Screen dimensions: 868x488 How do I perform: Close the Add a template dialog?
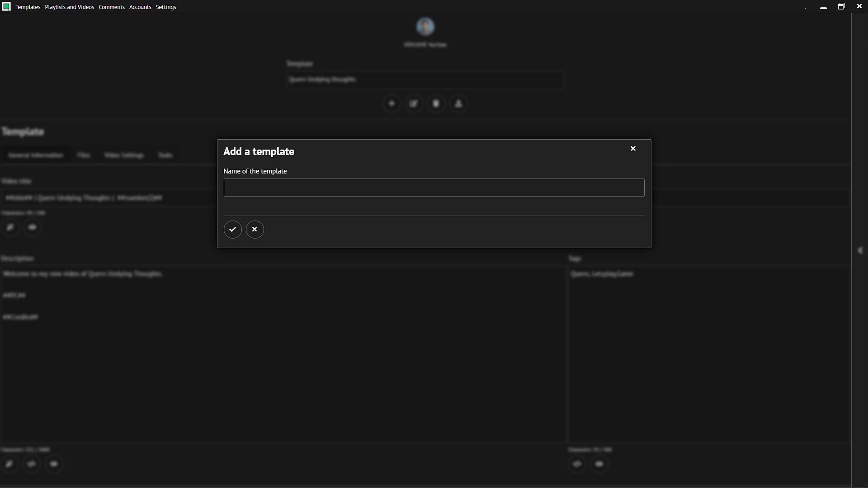point(633,149)
